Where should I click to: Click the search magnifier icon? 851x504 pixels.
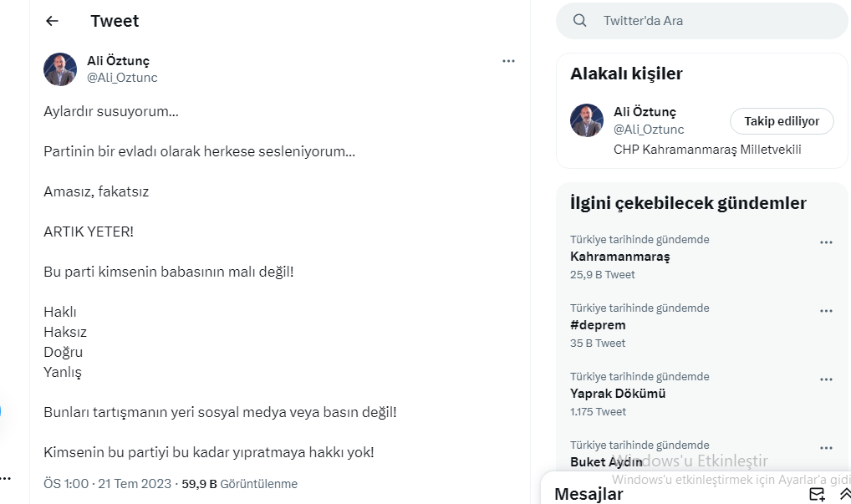click(x=580, y=21)
